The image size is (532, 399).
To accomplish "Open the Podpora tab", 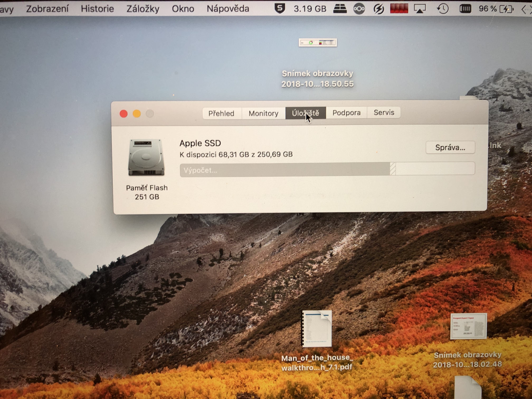I will (346, 113).
